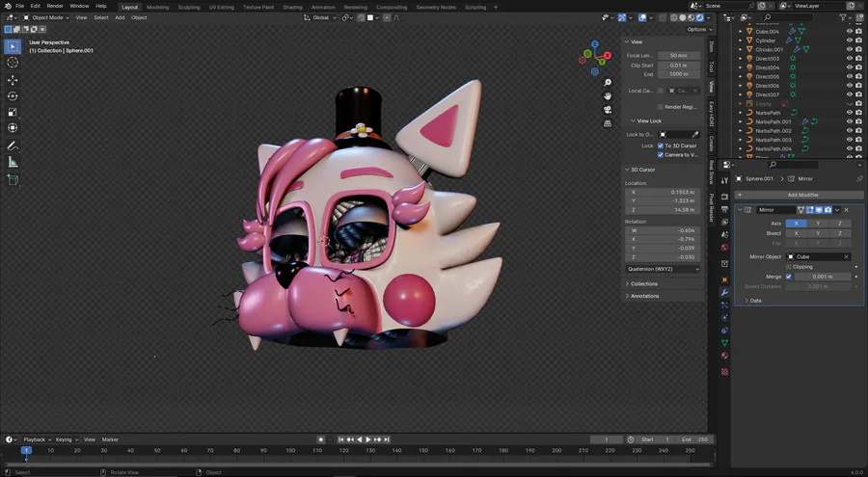Open the viewport Add menu
Image resolution: width=868 pixels, height=477 pixels.
pyautogui.click(x=120, y=17)
